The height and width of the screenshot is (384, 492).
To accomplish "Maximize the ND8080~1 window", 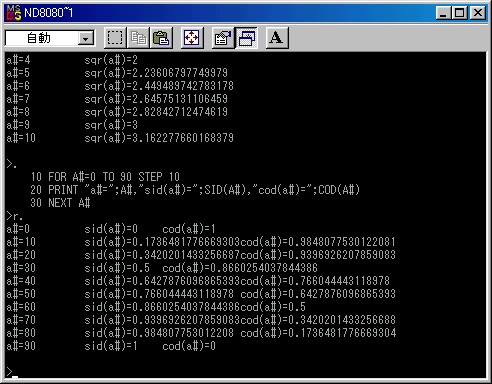I will (x=460, y=13).
